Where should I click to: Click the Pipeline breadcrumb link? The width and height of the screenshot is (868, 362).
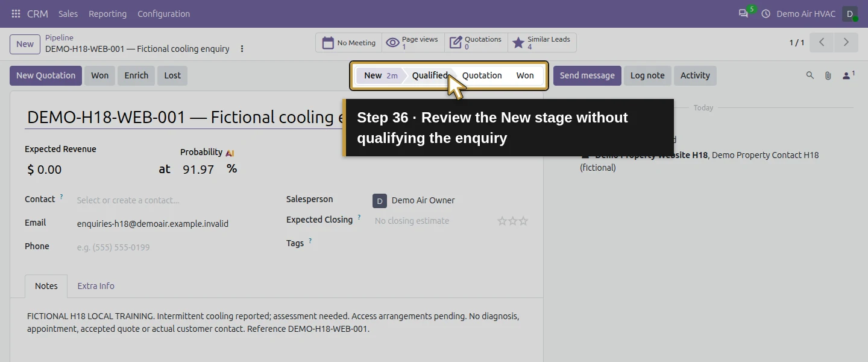tap(59, 37)
